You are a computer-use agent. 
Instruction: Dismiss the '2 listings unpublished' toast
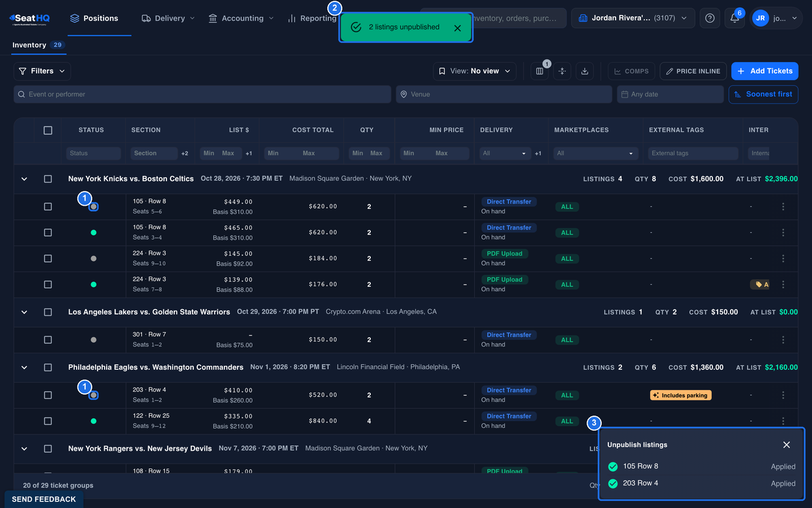pyautogui.click(x=457, y=28)
